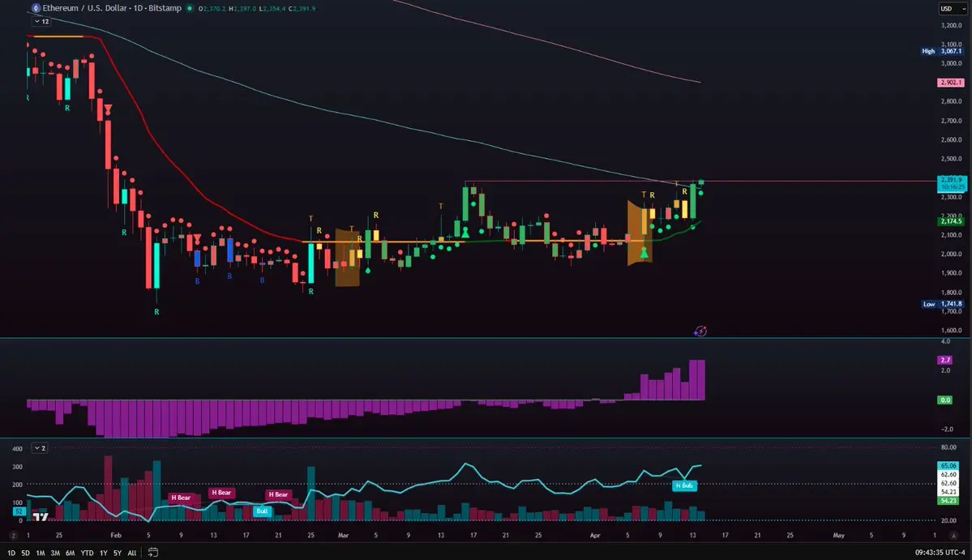This screenshot has width=972, height=560.
Task: Select the 5D time range
Action: 25,553
